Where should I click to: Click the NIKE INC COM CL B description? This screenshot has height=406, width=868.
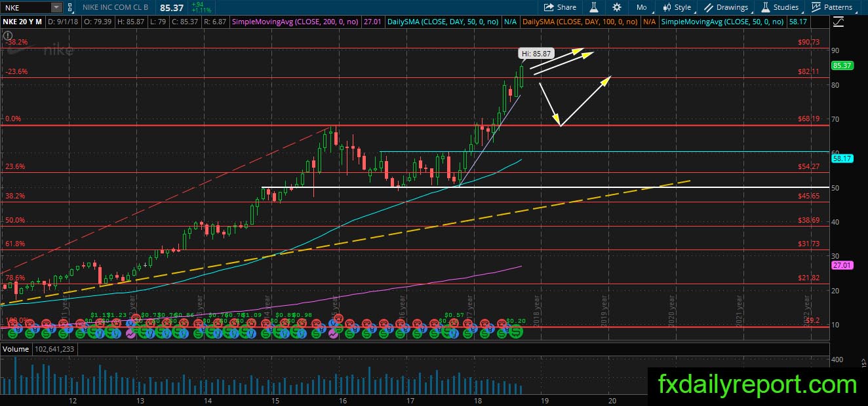(x=117, y=7)
